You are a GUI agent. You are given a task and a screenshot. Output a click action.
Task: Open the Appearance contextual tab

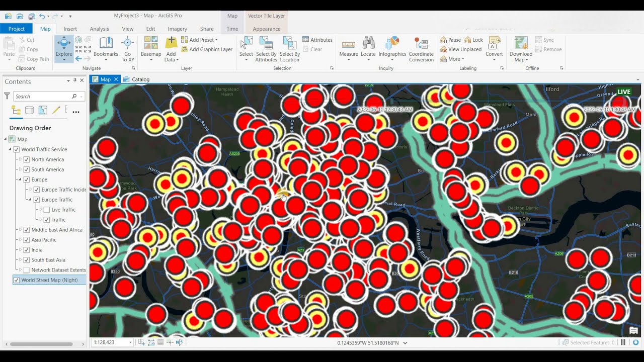coord(267,29)
